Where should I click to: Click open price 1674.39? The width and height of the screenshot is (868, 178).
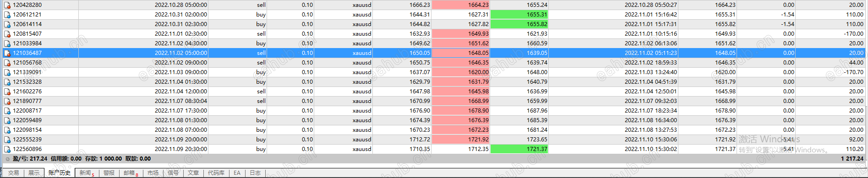click(420, 120)
